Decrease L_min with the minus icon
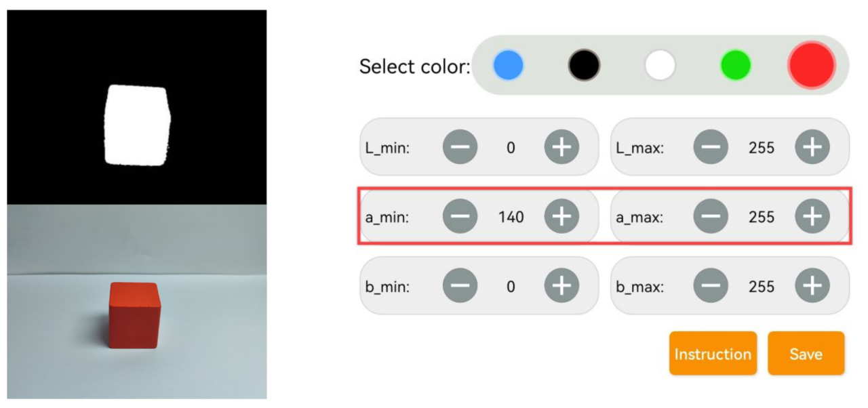Image resolution: width=868 pixels, height=408 pixels. [x=460, y=147]
